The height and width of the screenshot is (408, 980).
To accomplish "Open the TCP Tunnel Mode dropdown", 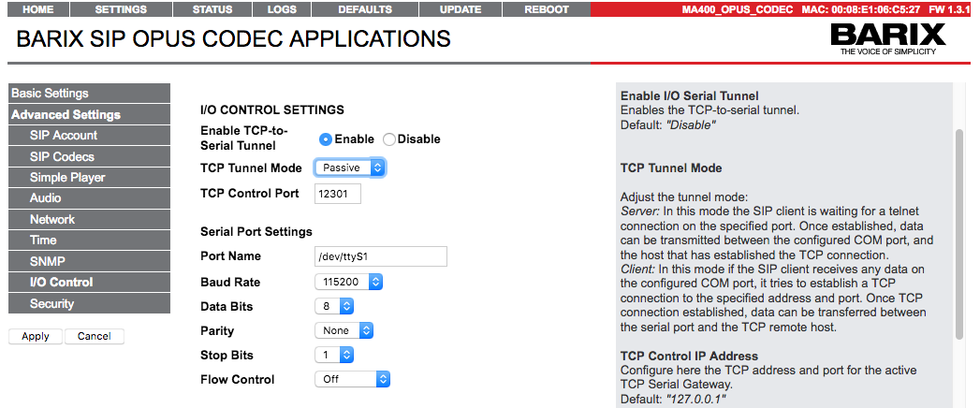I will pyautogui.click(x=350, y=168).
